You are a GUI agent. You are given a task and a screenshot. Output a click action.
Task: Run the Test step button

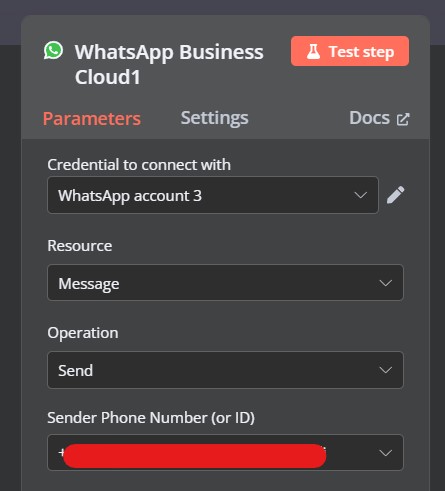[350, 51]
